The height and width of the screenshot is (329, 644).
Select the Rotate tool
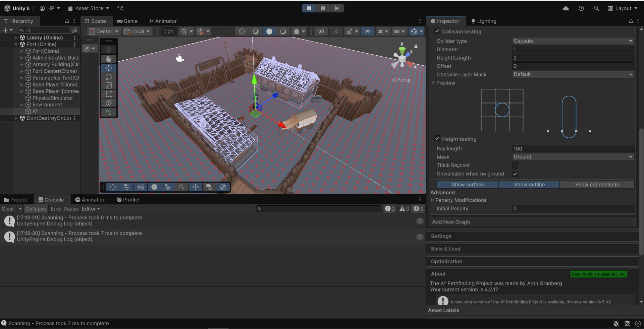pyautogui.click(x=108, y=77)
